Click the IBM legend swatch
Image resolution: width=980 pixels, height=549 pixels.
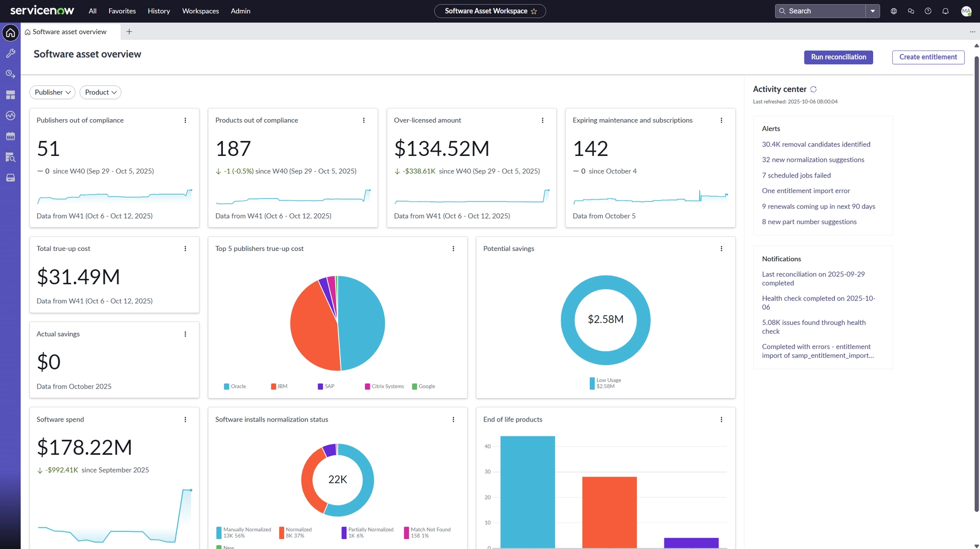pyautogui.click(x=273, y=387)
